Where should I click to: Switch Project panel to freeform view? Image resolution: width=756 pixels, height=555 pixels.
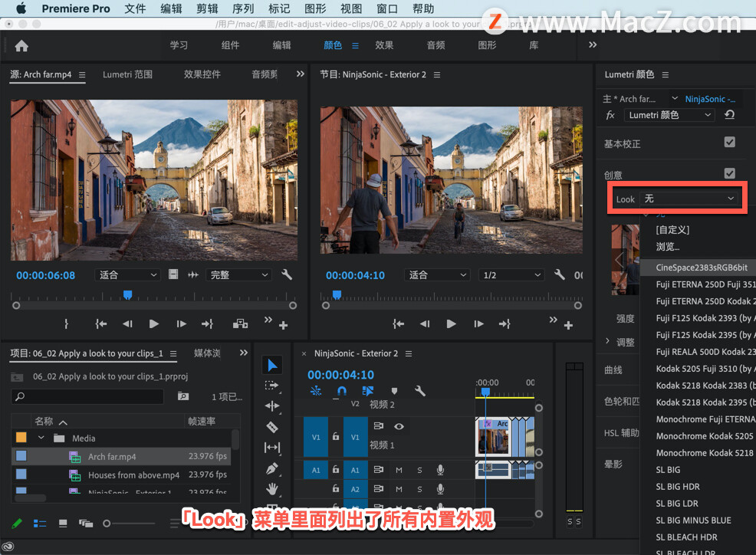pyautogui.click(x=86, y=523)
